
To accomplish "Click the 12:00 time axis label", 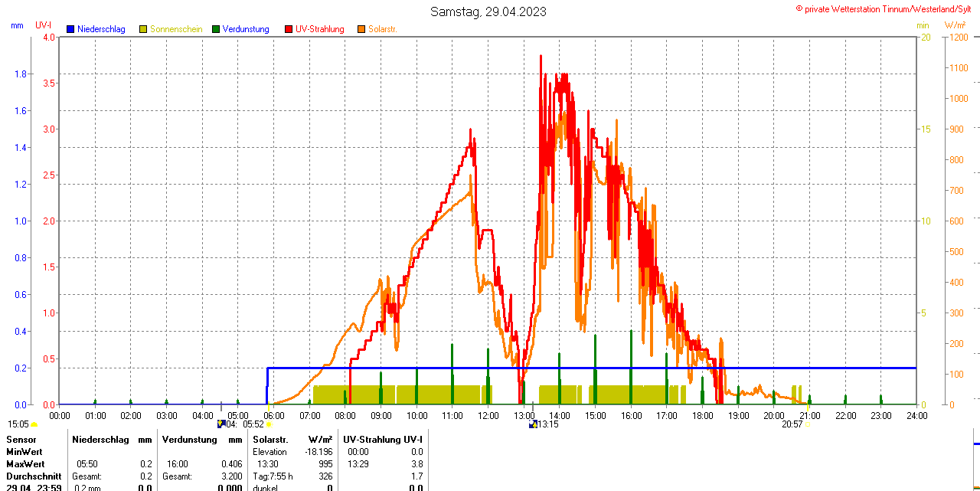I will coord(488,416).
